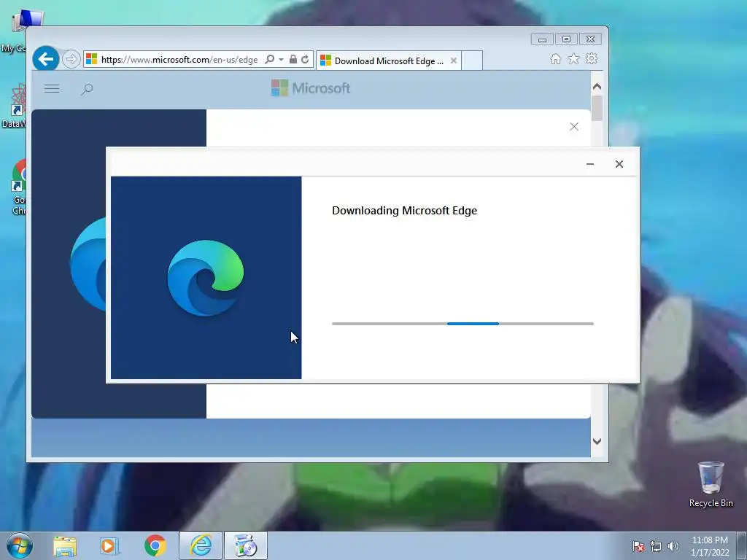Open the address bar autocomplete dropdown arrow

click(x=281, y=60)
